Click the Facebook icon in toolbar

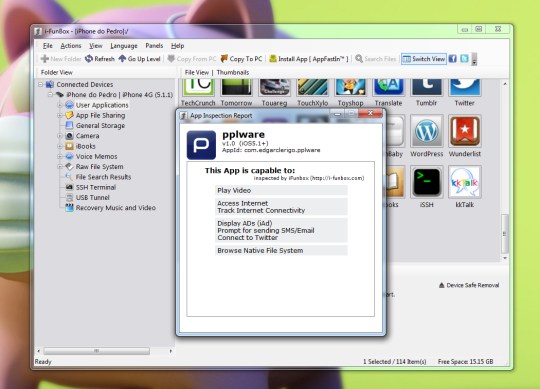[453, 59]
